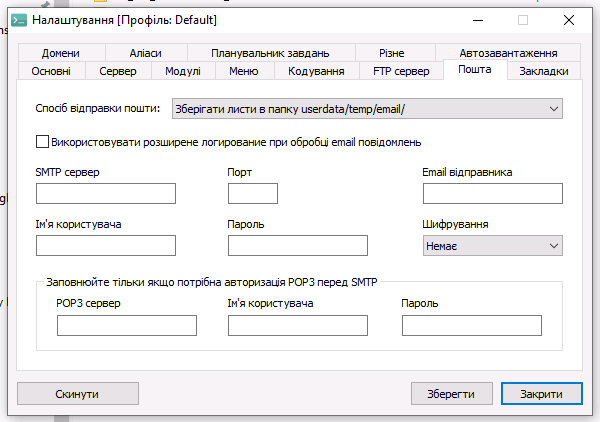Click the 'Скинути' reset button

[77, 395]
